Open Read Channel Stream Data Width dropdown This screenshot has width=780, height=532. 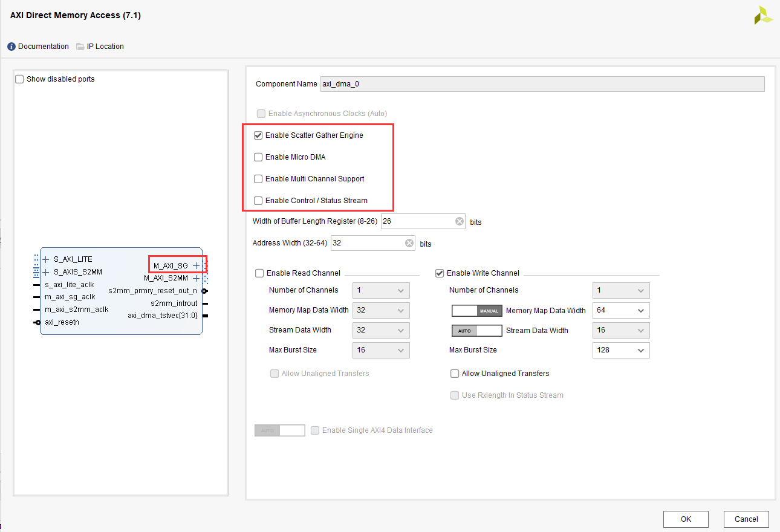pyautogui.click(x=381, y=331)
